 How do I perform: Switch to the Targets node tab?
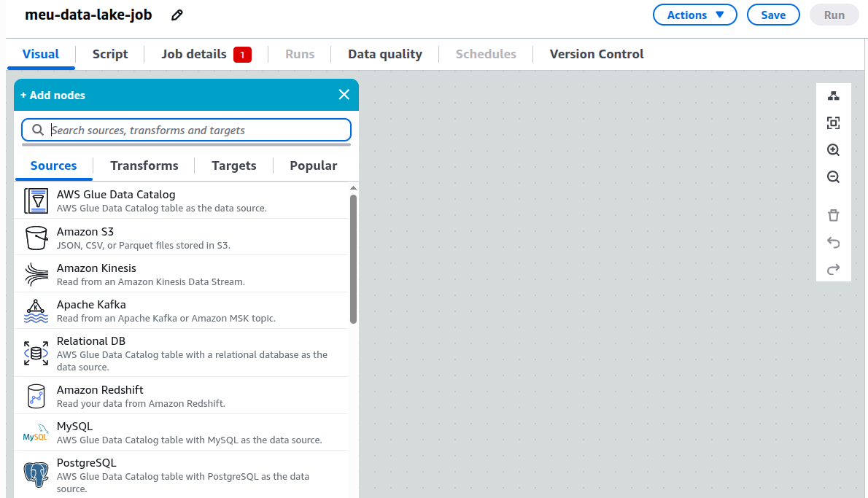[x=233, y=166]
